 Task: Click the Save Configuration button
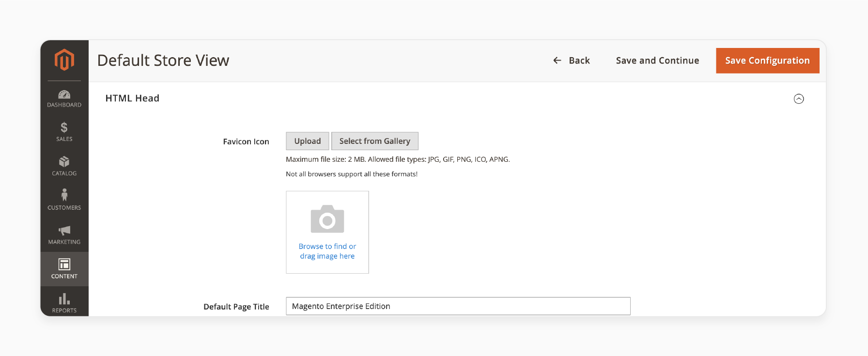pyautogui.click(x=767, y=61)
